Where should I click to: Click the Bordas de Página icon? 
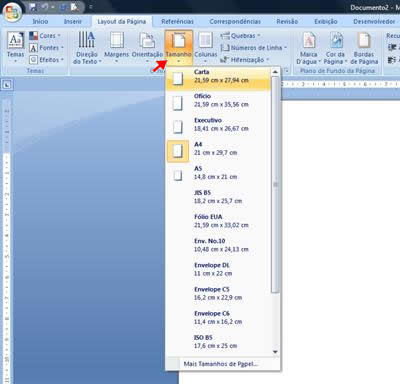click(364, 41)
